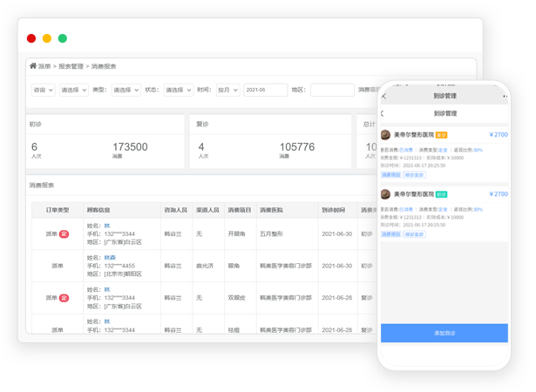Open customer link 林森 in second row
This screenshot has height=392, width=536.
coord(109,258)
